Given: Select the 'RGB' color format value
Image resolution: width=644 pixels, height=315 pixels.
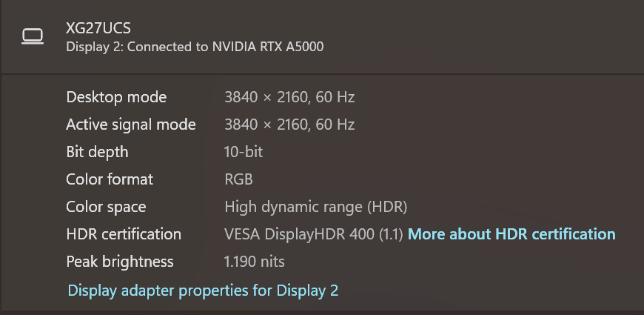Looking at the screenshot, I should point(238,179).
